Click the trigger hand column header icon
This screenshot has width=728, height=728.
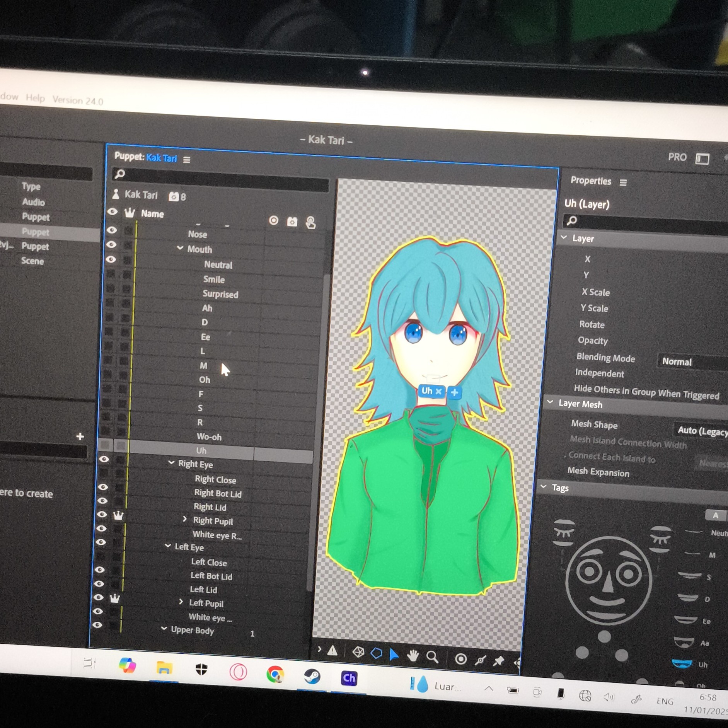(x=310, y=223)
